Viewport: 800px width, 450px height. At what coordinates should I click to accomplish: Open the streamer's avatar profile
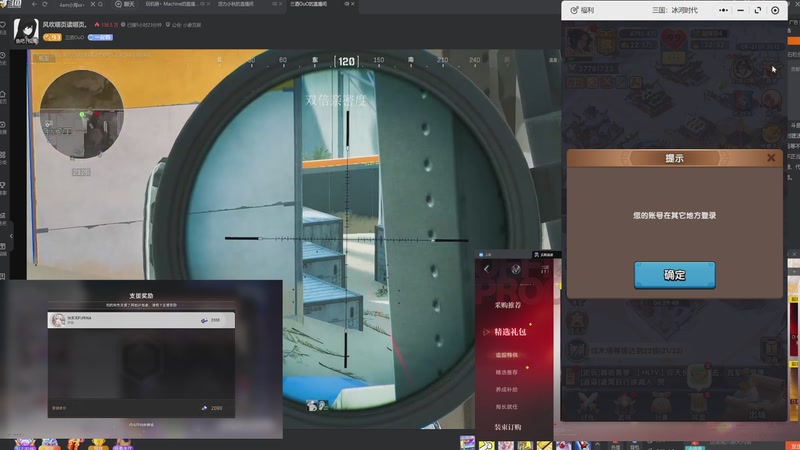[x=26, y=31]
